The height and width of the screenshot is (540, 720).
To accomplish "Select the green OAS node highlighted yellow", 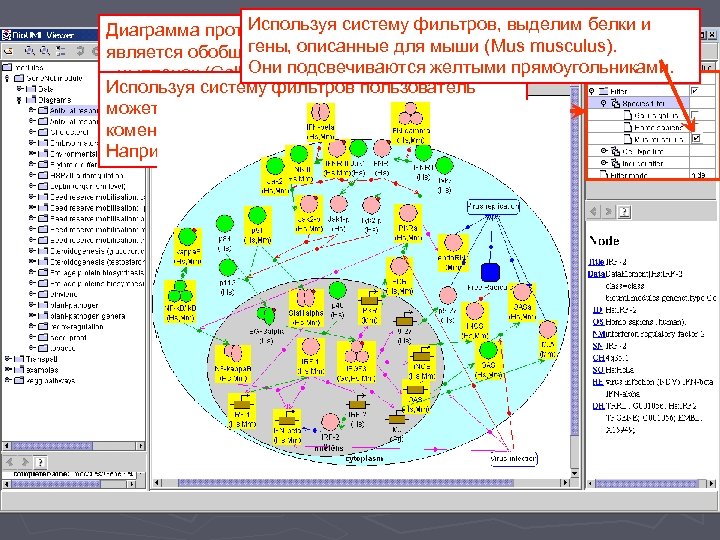I will pyautogui.click(x=488, y=360).
